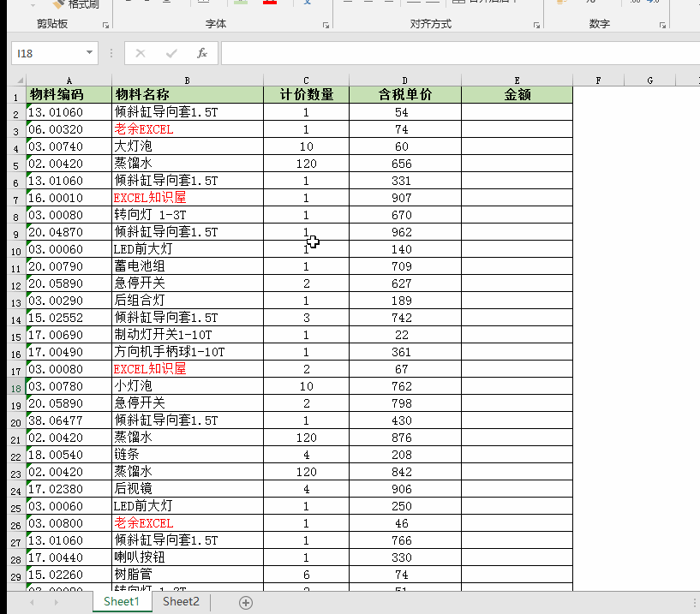Click the unit price 962 cell
The height and width of the screenshot is (614, 700).
(405, 232)
